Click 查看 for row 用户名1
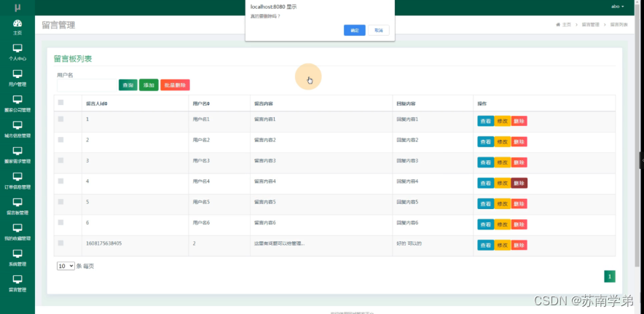The width and height of the screenshot is (644, 314). 486,121
